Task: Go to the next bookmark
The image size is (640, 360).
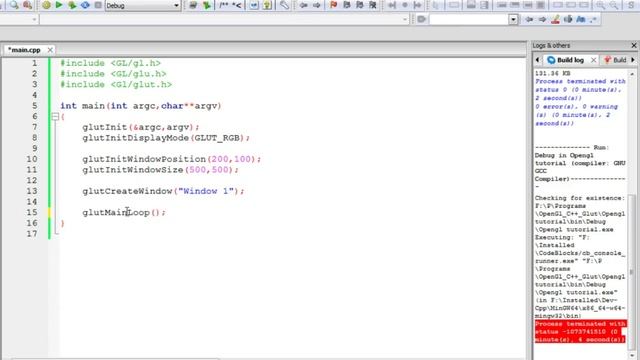Action: [360, 5]
